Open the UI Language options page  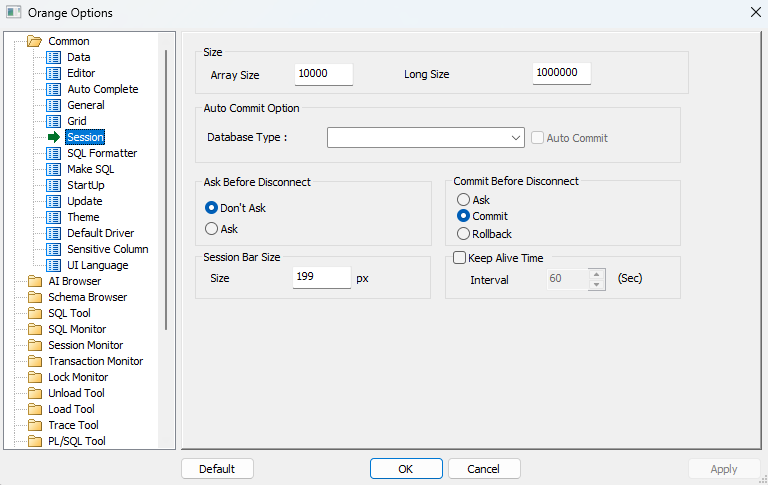98,265
